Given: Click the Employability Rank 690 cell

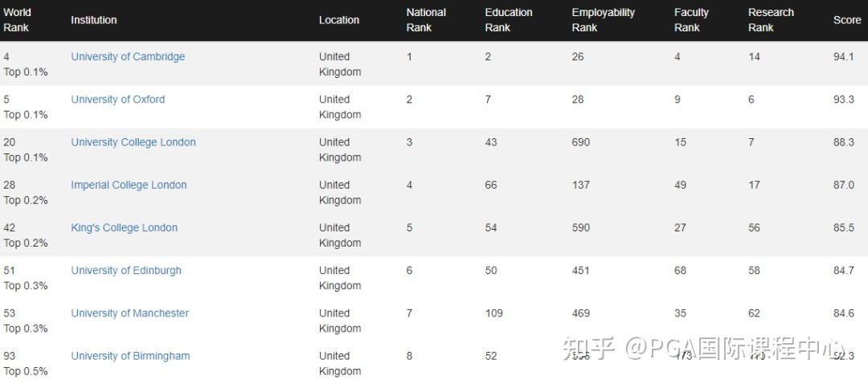Looking at the screenshot, I should point(580,142).
